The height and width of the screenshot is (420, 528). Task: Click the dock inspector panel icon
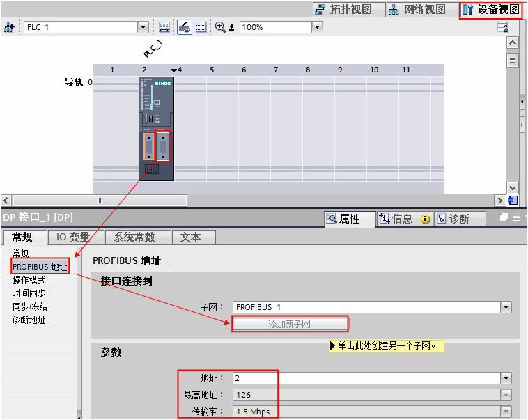[x=516, y=217]
